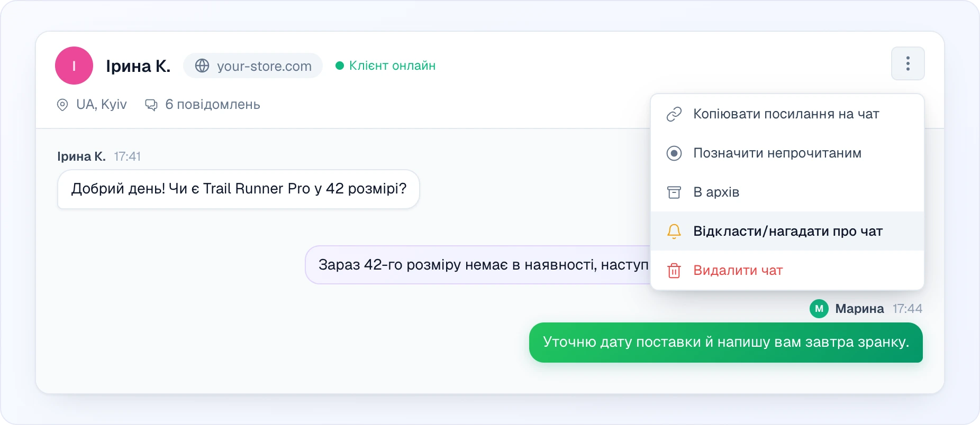This screenshot has height=425, width=980.
Task: Click the 17:41 message timestamp
Action: pos(128,156)
